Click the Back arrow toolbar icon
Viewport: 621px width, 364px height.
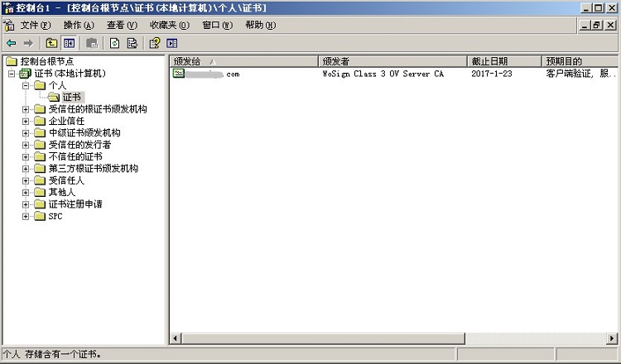click(x=11, y=43)
